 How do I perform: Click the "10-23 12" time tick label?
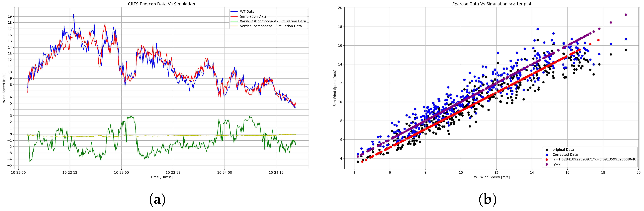pos(173,172)
